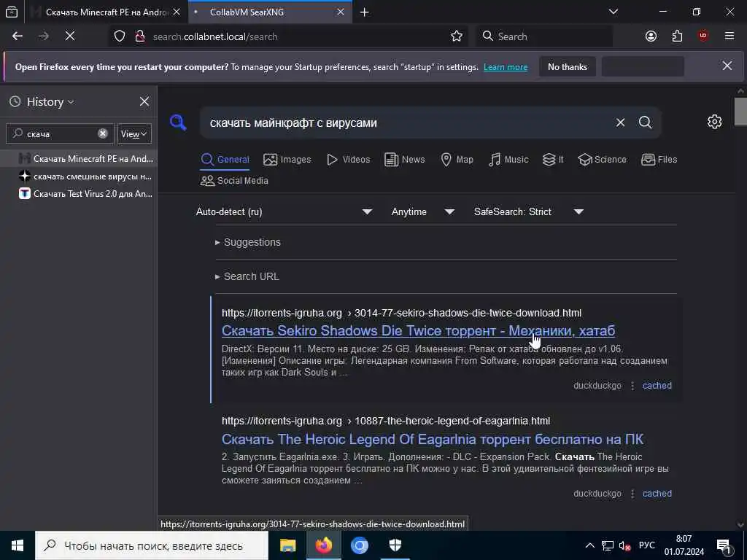Viewport: 747px width, 560px height.
Task: Click the page vertical scrollbar thumb
Action: click(740, 111)
